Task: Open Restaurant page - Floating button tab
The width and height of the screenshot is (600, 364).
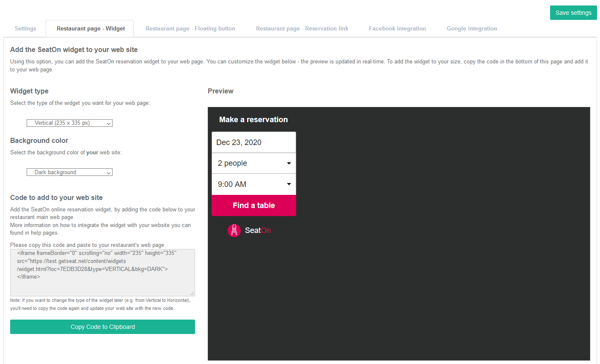Action: point(190,29)
